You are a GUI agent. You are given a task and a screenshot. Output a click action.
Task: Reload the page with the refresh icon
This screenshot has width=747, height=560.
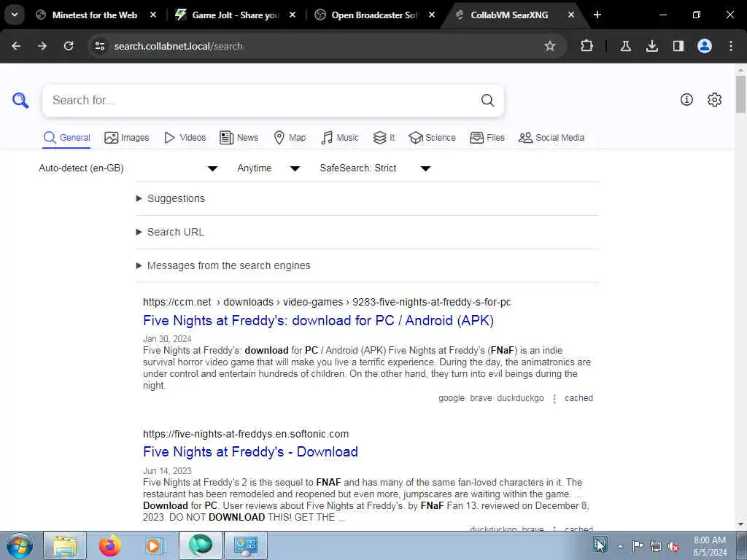pyautogui.click(x=69, y=46)
